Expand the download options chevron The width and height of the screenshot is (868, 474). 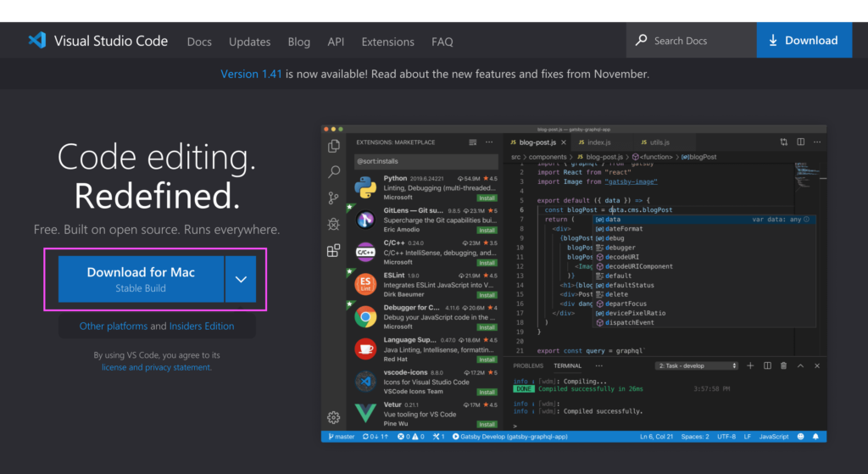click(x=241, y=279)
